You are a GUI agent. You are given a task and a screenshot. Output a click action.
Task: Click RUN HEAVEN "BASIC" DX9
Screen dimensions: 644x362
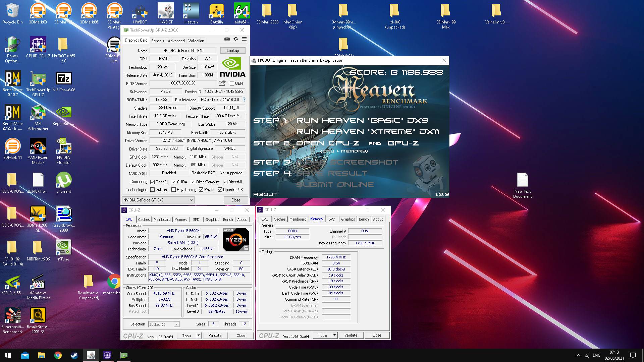click(x=362, y=121)
